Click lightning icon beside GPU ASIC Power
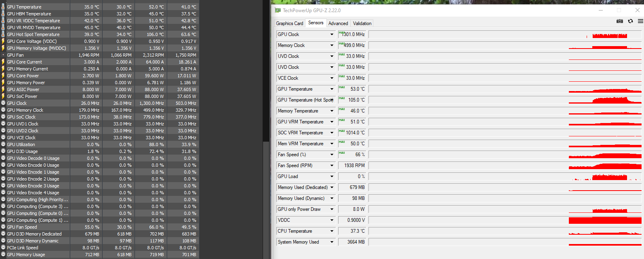 [3, 89]
